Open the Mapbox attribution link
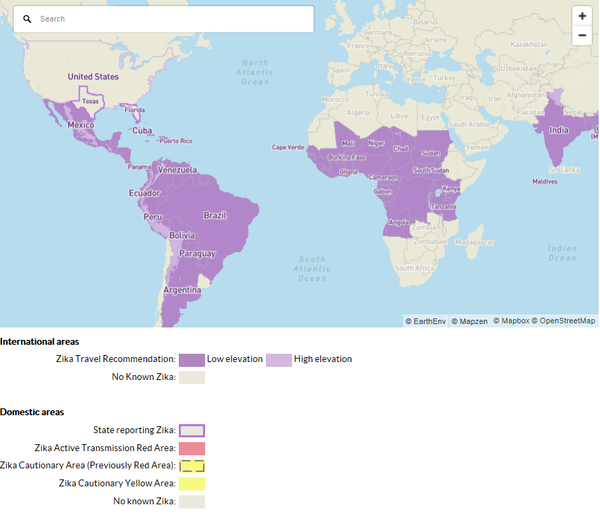Screen dimensions: 600x514 tap(510, 321)
